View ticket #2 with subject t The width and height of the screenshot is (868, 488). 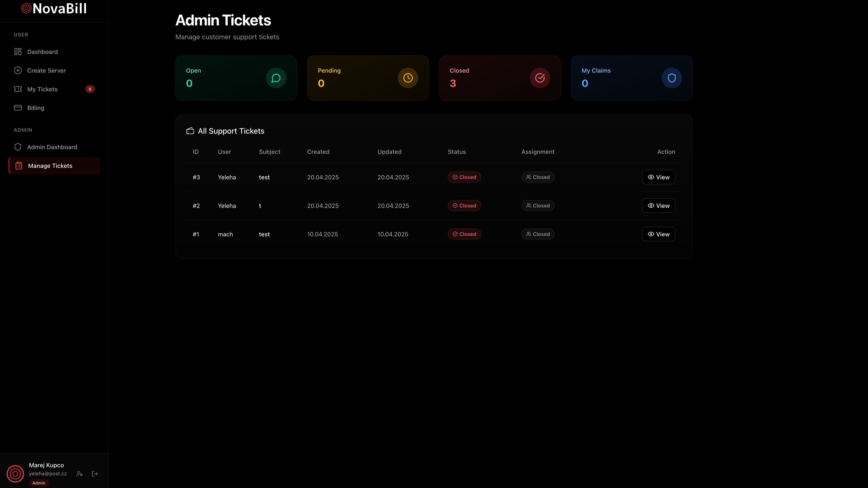pyautogui.click(x=658, y=206)
